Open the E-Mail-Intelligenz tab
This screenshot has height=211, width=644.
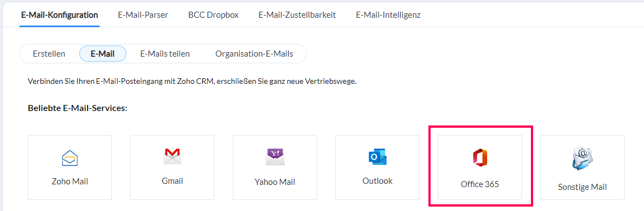click(388, 15)
